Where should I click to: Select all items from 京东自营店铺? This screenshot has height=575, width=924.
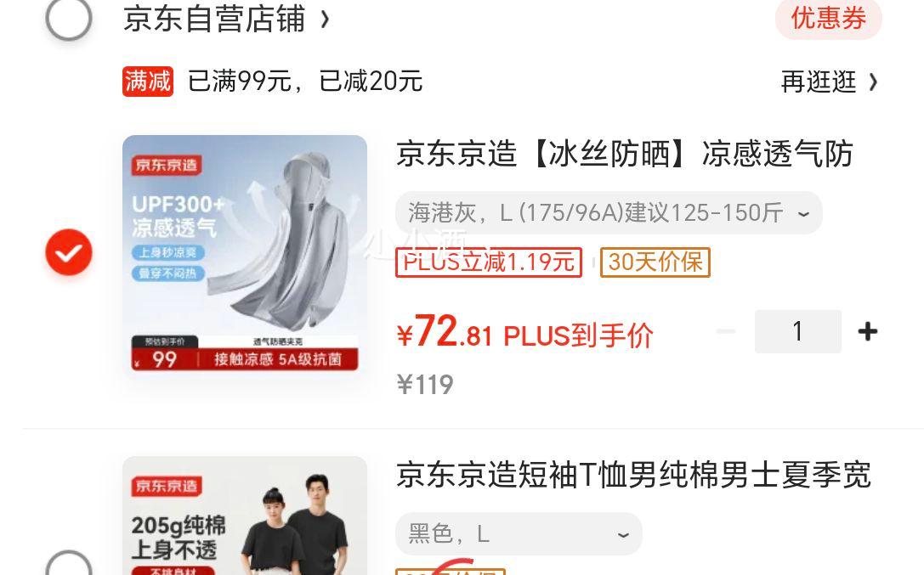pos(68,18)
